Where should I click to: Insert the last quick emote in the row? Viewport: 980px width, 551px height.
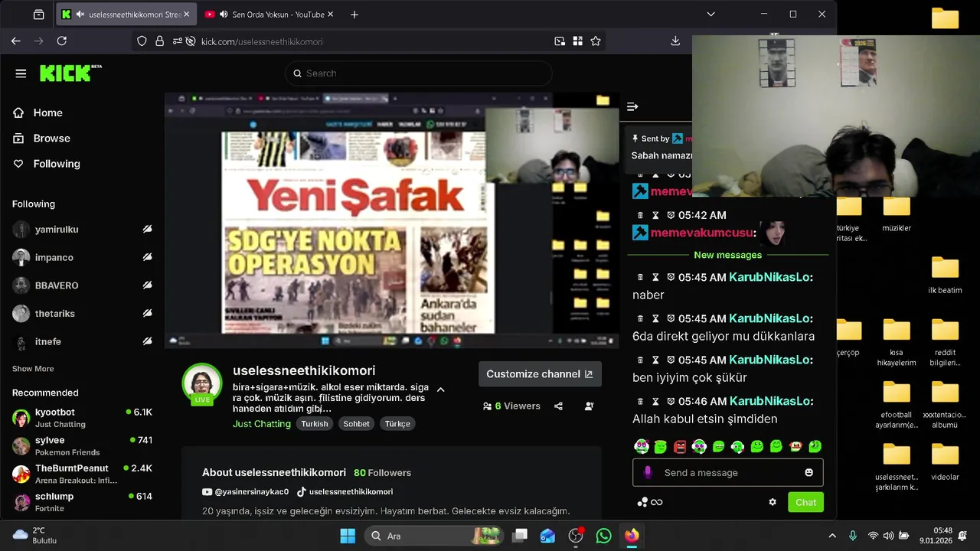[x=815, y=446]
